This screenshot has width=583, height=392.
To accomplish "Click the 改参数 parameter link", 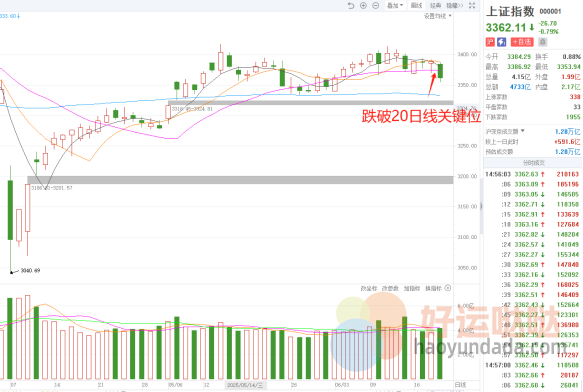I will pyautogui.click(x=390, y=288).
